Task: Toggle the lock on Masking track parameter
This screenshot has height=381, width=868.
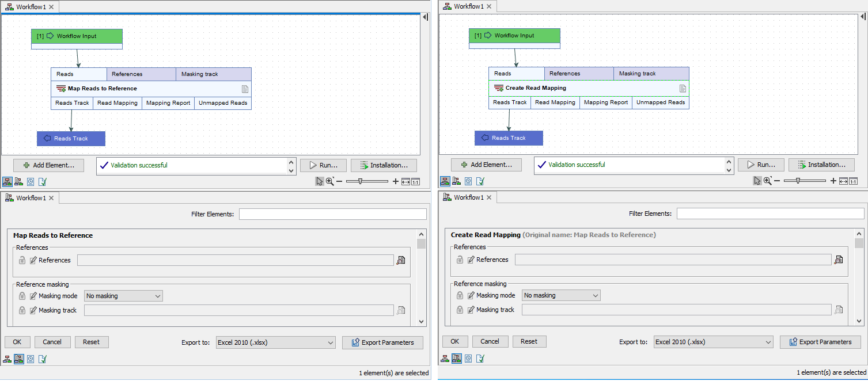Action: [x=21, y=310]
